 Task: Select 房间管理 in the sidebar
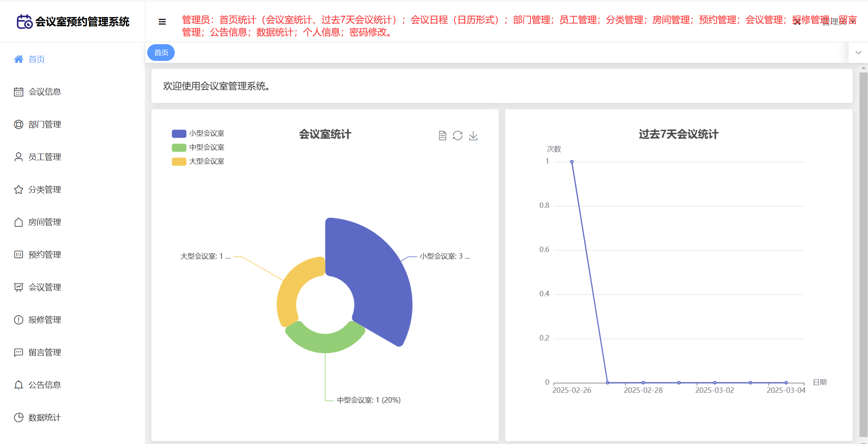pyautogui.click(x=44, y=222)
